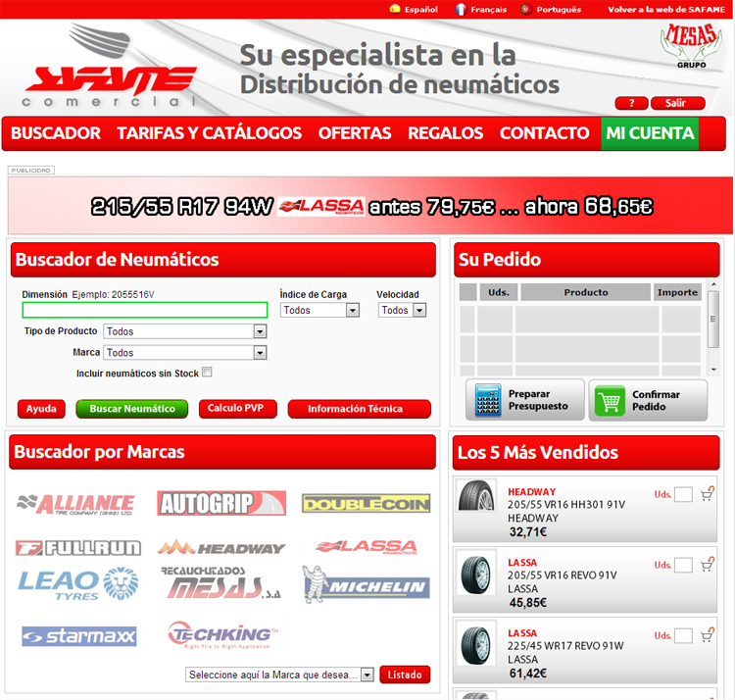Go to the OFERTAS section

tap(355, 133)
